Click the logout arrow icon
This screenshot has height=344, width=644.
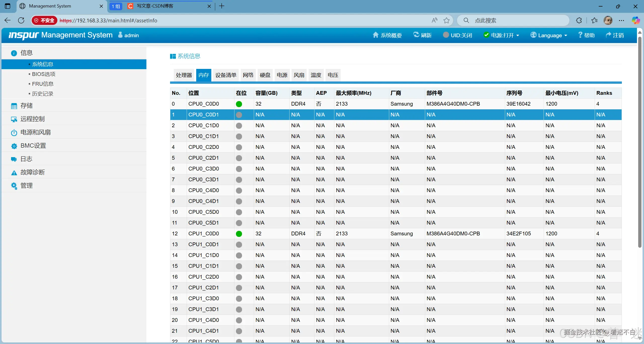coord(608,35)
